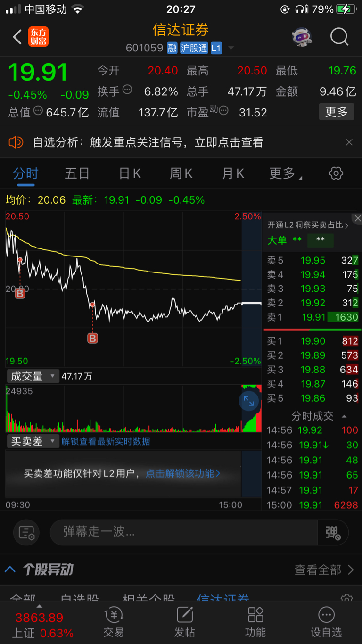
Task: Open the 功能 functions icon
Action: click(255, 622)
